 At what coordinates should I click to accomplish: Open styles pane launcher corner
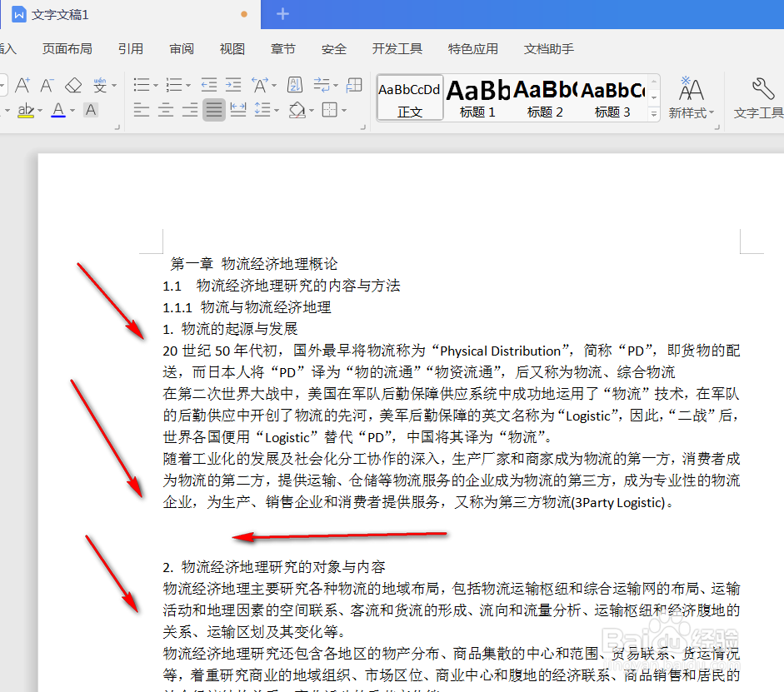tap(717, 127)
